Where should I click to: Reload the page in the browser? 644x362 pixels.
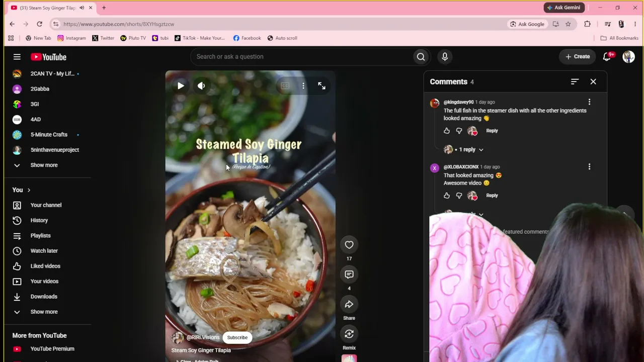(39, 24)
